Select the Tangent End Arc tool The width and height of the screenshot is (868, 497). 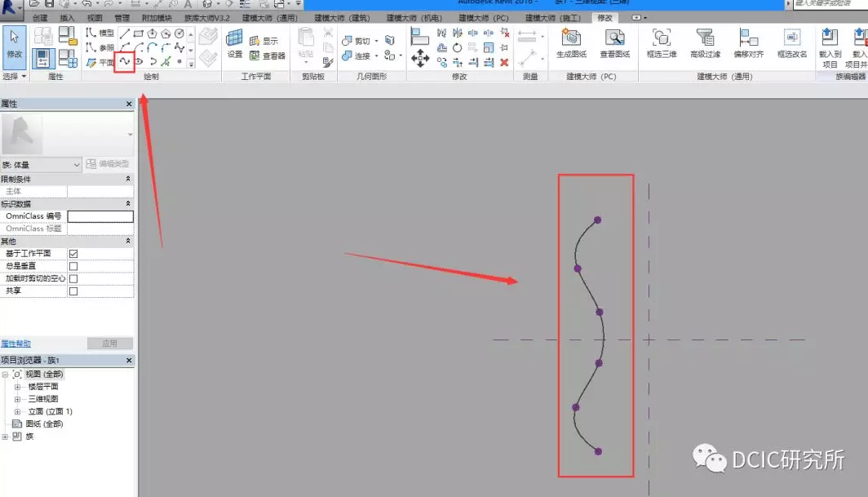pyautogui.click(x=152, y=47)
